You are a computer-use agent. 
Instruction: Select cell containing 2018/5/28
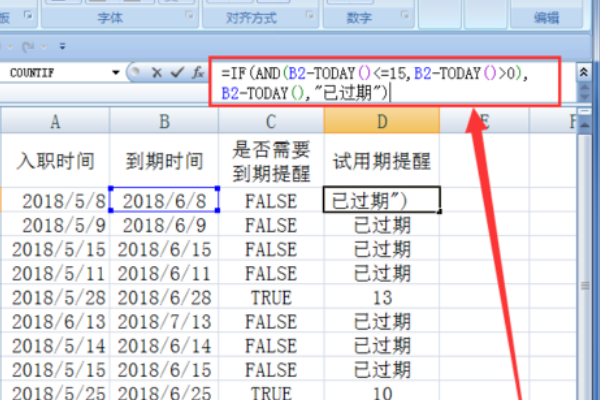tap(55, 296)
